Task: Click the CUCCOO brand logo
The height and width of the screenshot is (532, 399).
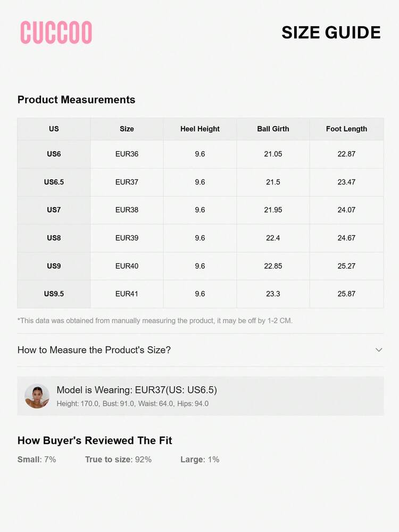Action: click(56, 32)
